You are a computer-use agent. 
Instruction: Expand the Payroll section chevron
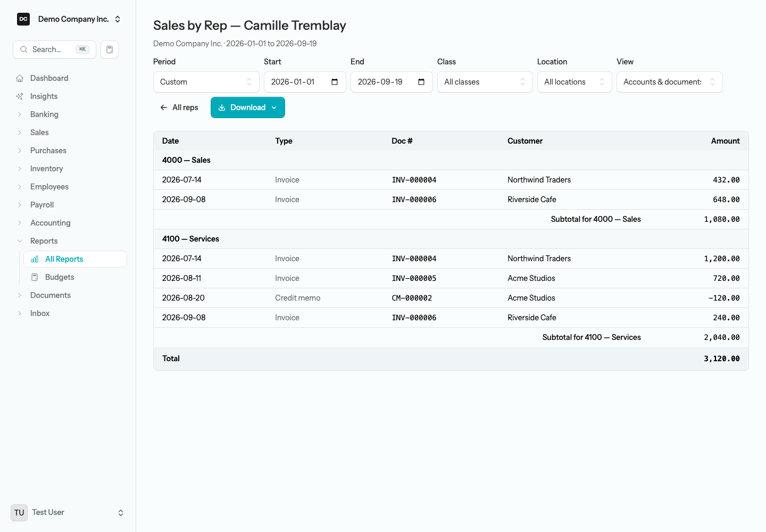pos(20,205)
